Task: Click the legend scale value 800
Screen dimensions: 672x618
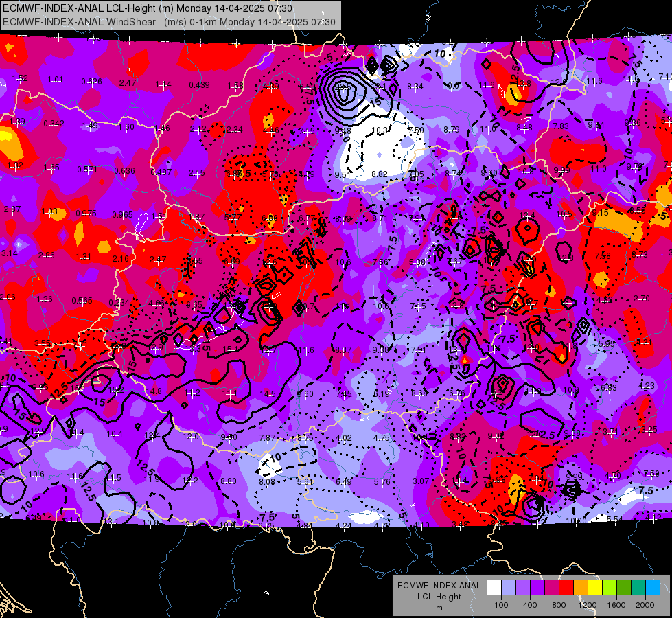Action: 559,605
